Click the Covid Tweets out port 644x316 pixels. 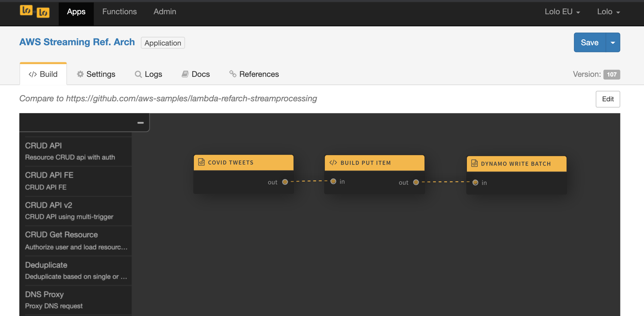285,182
